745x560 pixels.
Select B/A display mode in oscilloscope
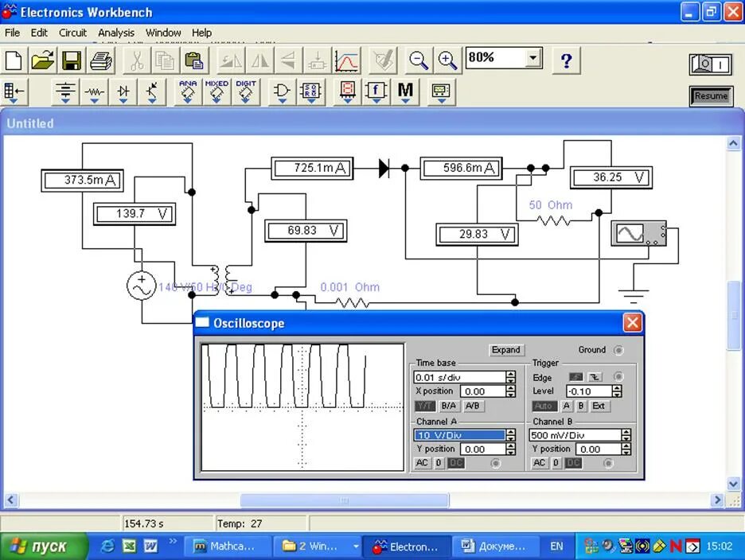click(x=448, y=406)
